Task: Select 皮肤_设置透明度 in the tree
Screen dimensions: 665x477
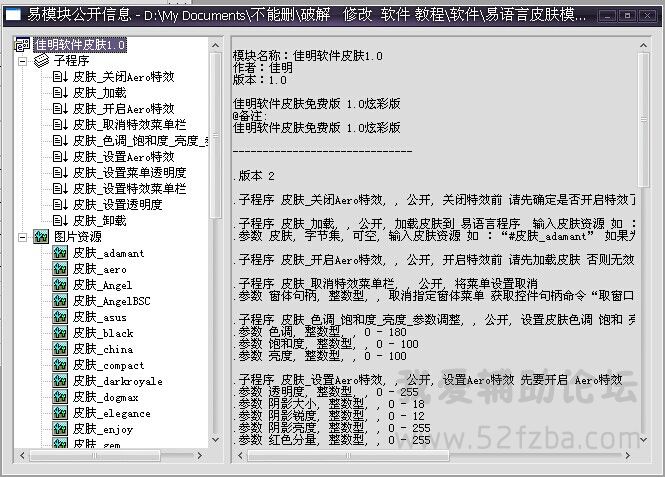Action: (117, 205)
